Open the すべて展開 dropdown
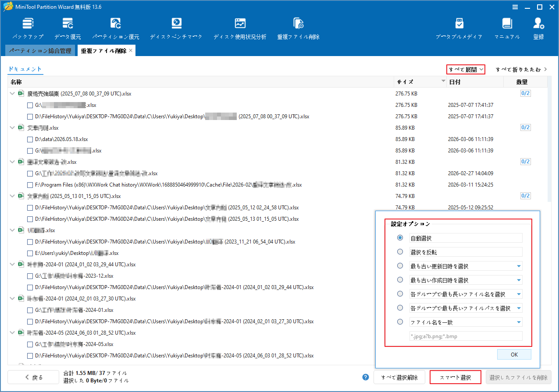 click(466, 69)
